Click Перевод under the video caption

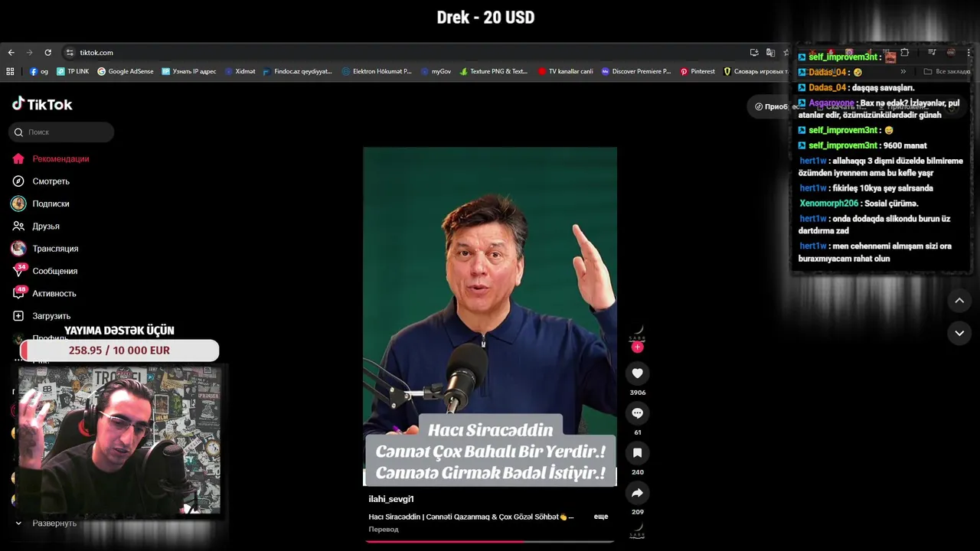tap(384, 530)
